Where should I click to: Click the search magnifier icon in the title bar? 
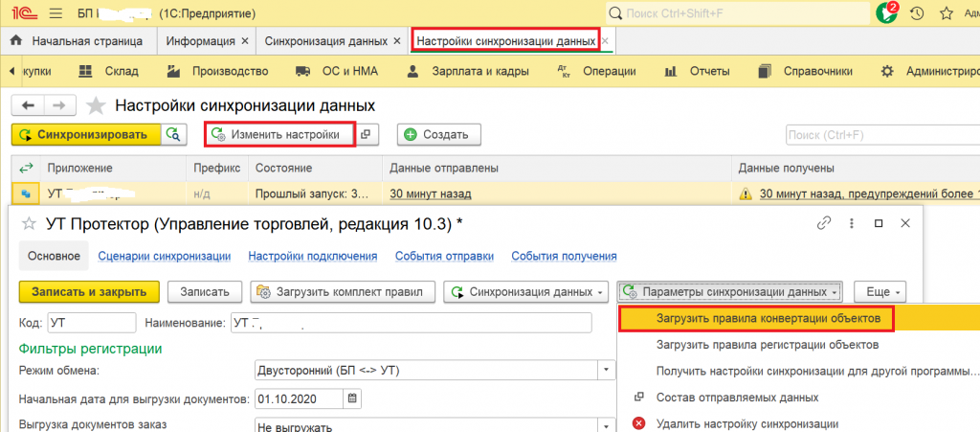click(x=615, y=13)
